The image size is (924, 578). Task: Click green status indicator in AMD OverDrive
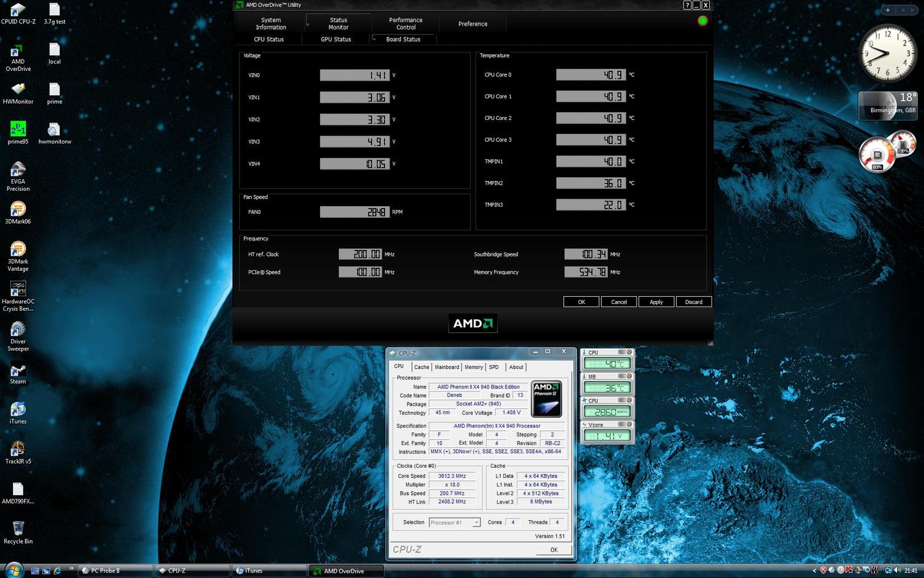point(703,21)
